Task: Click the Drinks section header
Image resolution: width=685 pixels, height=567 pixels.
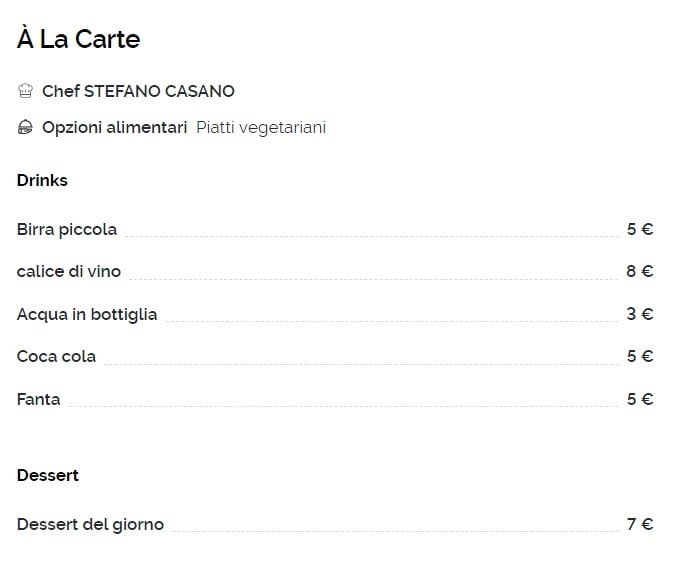Action: pos(42,180)
